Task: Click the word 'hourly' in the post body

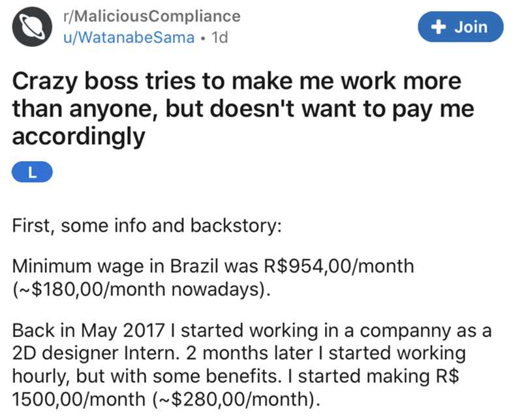Action: (x=37, y=376)
